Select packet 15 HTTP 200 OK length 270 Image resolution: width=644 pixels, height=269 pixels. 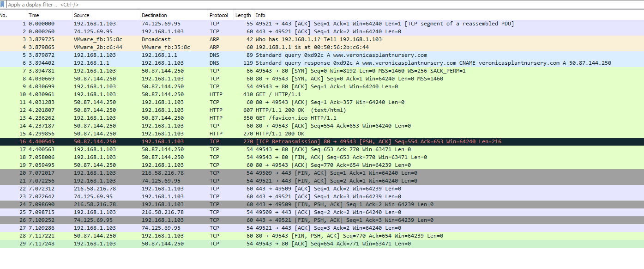(322, 134)
